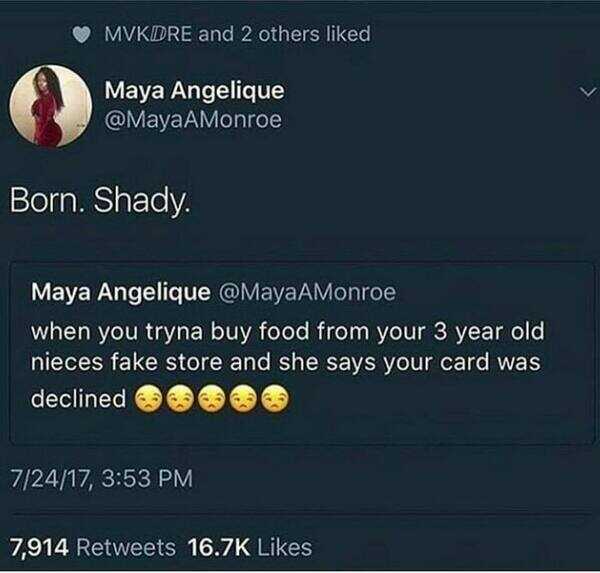
Task: Expand the tweet options chevron
Action: click(x=587, y=92)
